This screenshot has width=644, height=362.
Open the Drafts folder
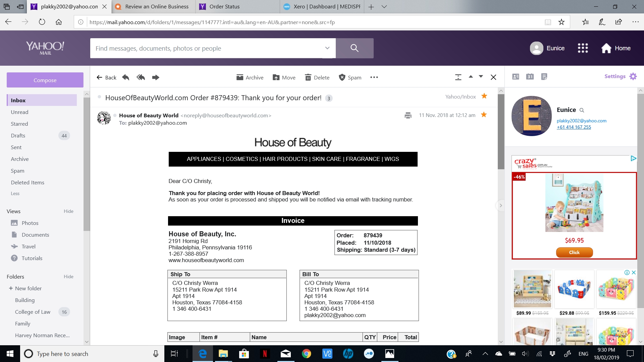(18, 135)
